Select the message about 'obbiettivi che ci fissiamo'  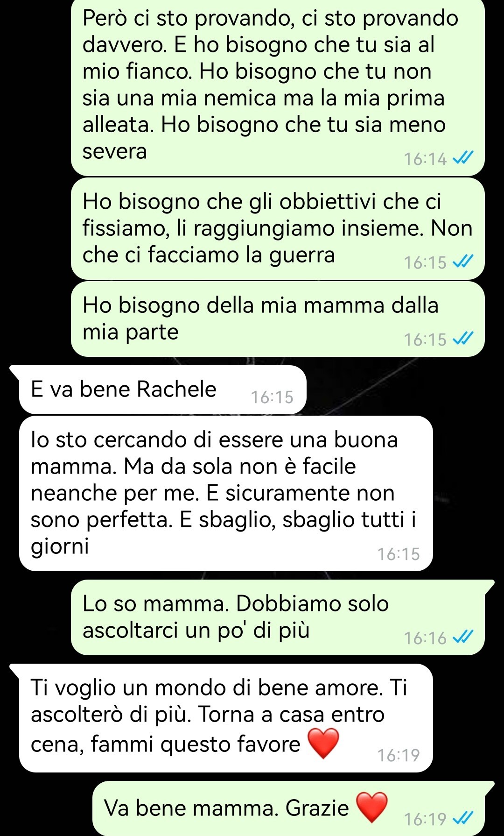tap(278, 229)
